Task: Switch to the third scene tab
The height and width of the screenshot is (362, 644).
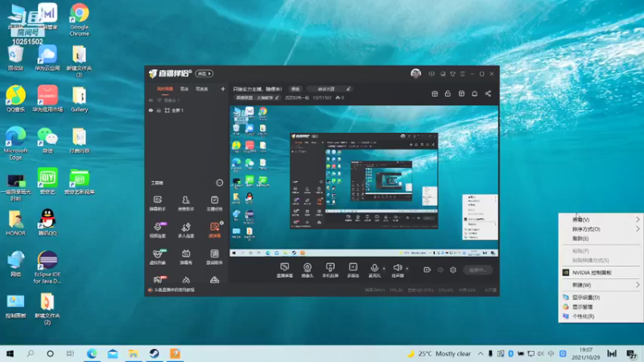Action: (x=202, y=88)
